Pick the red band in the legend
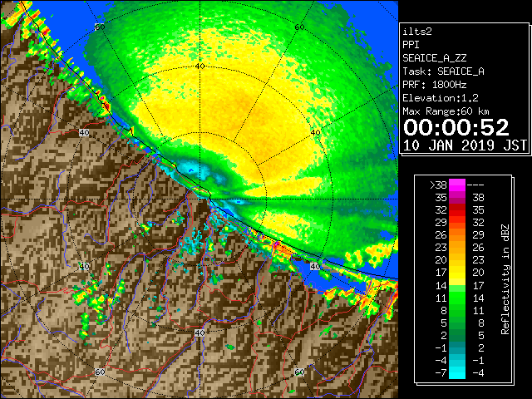 click(457, 210)
